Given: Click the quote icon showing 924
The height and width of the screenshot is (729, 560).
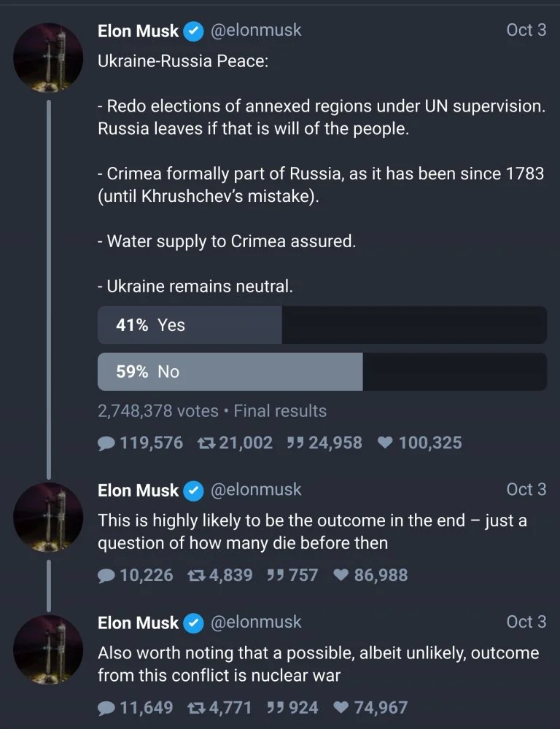Looking at the screenshot, I should coord(276,707).
